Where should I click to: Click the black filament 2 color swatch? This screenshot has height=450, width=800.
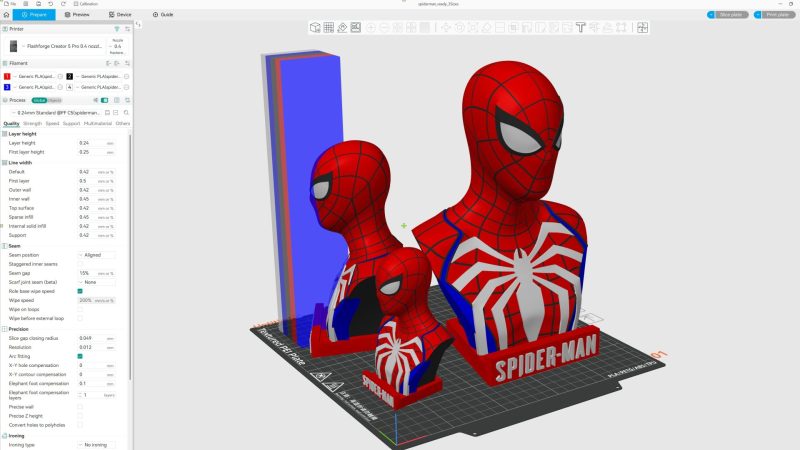pyautogui.click(x=70, y=77)
